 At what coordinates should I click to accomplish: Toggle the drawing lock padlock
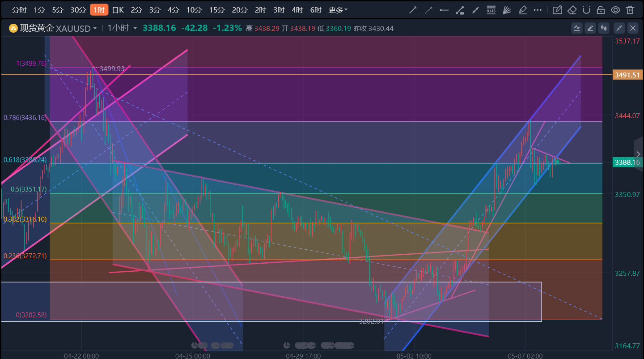[601, 10]
